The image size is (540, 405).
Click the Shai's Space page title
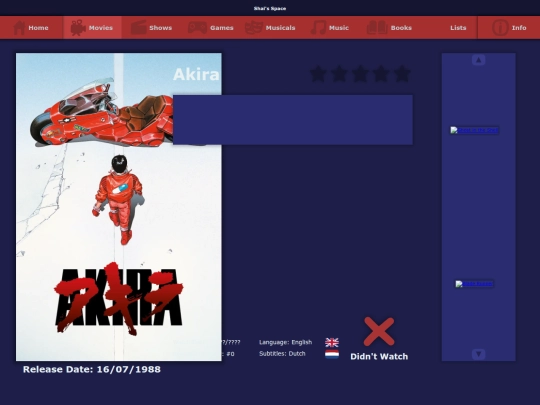point(270,8)
